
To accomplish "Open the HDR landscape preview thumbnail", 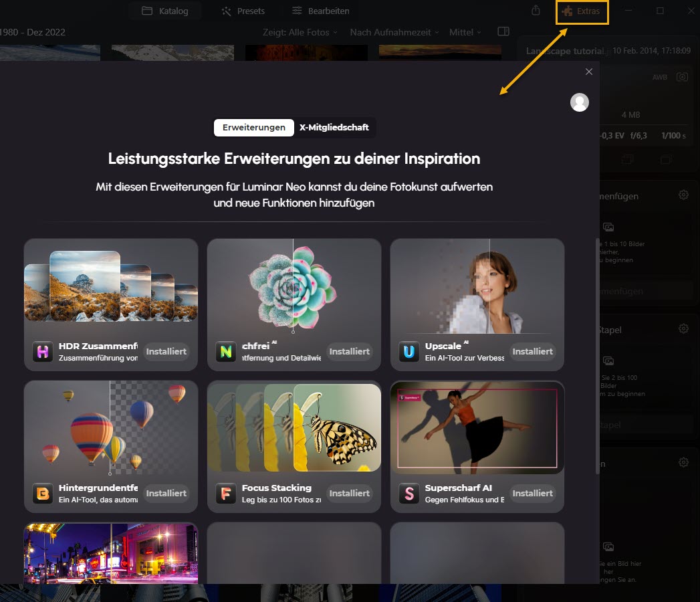I will 111,286.
